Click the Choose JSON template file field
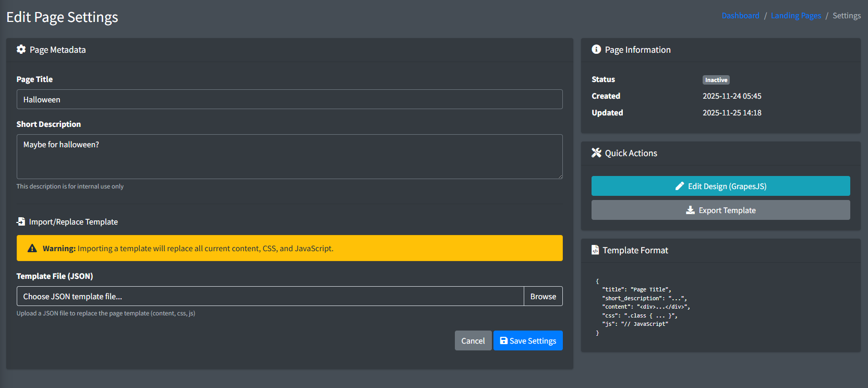868x388 pixels. point(270,297)
